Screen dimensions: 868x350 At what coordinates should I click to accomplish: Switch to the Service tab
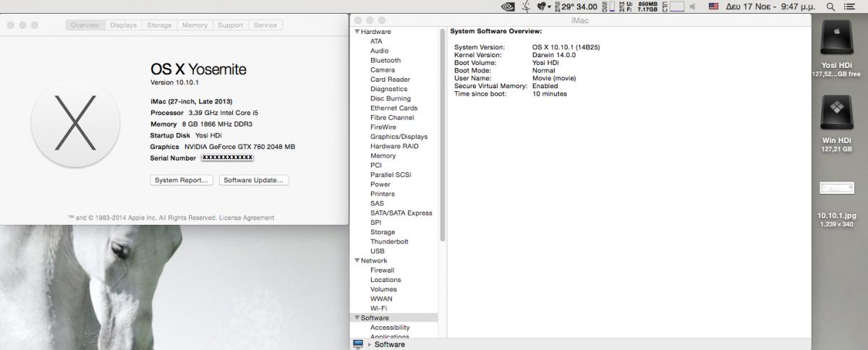[x=265, y=25]
